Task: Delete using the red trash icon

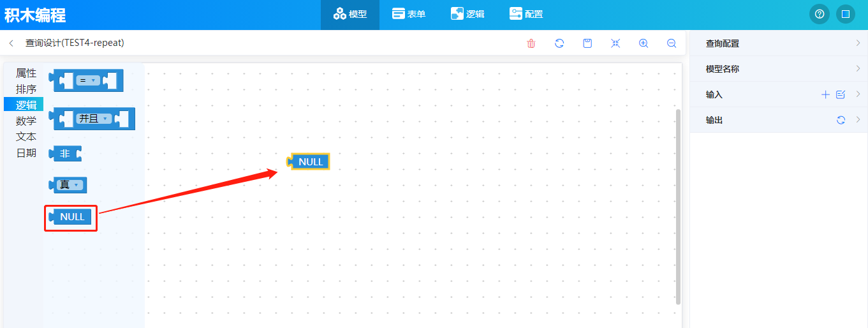Action: (x=531, y=43)
